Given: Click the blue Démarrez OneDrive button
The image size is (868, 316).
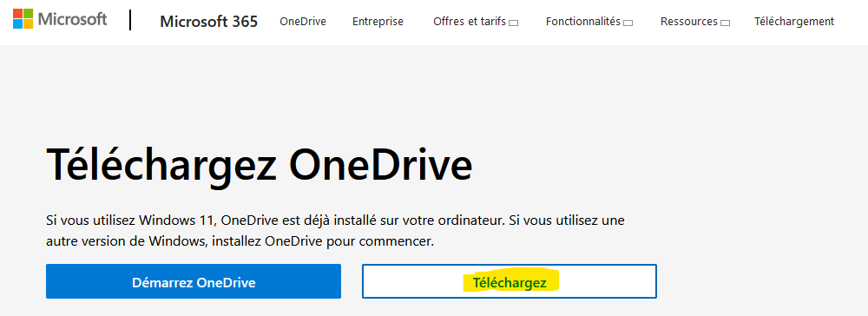Looking at the screenshot, I should click(194, 281).
